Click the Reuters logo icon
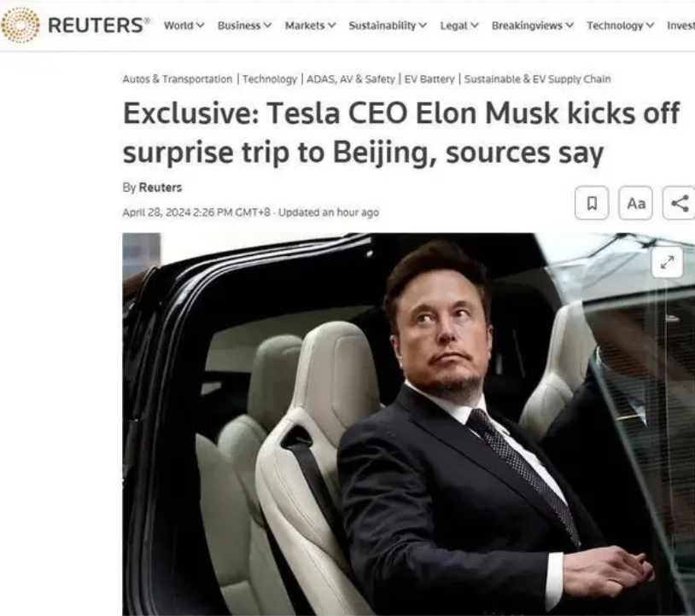Image resolution: width=695 pixels, height=616 pixels. 20,26
